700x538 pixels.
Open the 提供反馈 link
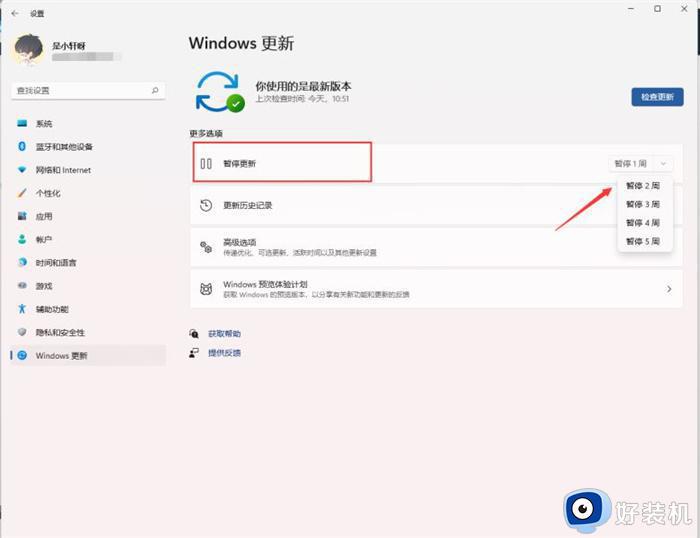[225, 353]
